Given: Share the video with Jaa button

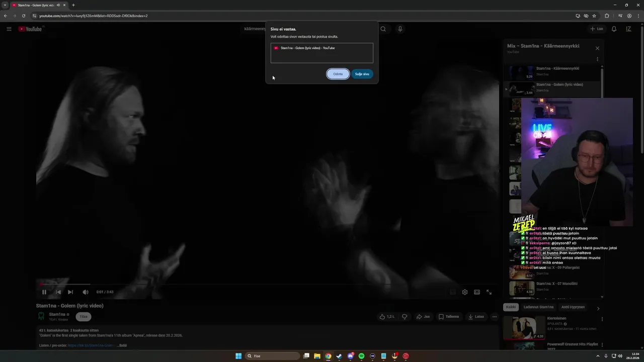Looking at the screenshot, I should pyautogui.click(x=423, y=317).
